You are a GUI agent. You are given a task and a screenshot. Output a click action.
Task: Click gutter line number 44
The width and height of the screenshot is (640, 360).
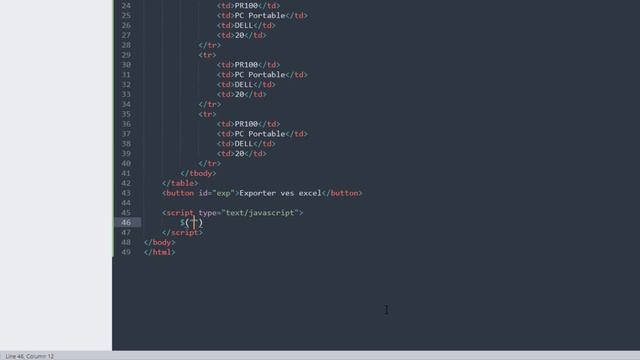click(x=126, y=203)
